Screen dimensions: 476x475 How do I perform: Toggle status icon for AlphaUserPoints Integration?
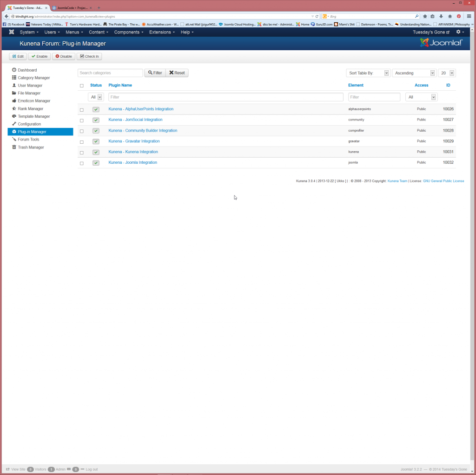point(96,109)
